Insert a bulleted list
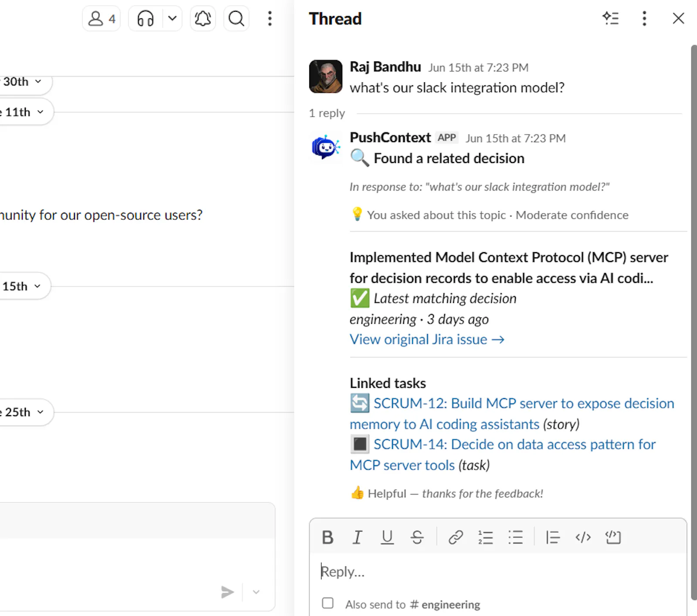The width and height of the screenshot is (697, 616). pos(515,538)
